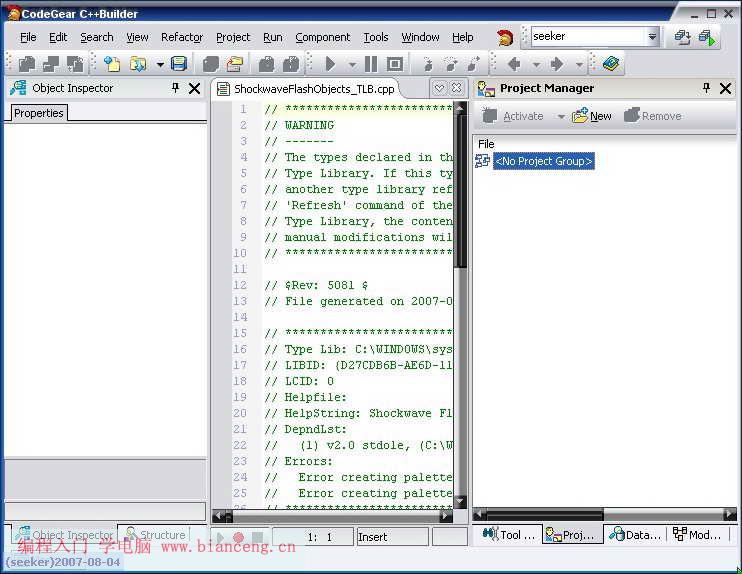Viewport: 742px width, 574px height.
Task: Open the View menu
Action: coord(137,37)
